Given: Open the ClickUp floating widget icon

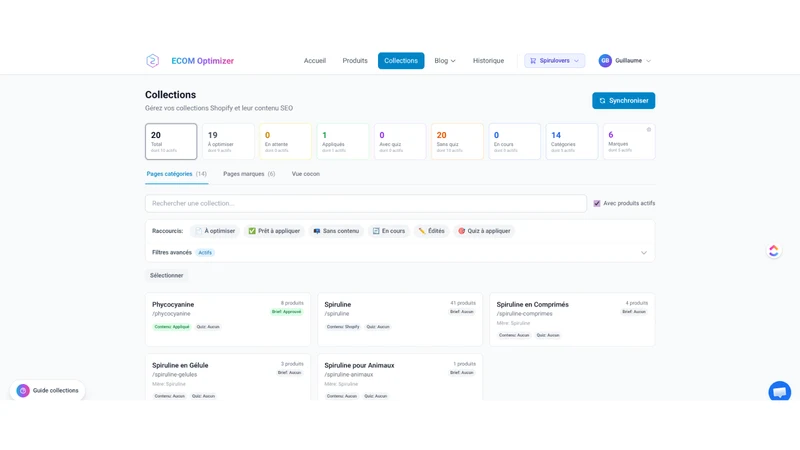Looking at the screenshot, I should [x=773, y=251].
